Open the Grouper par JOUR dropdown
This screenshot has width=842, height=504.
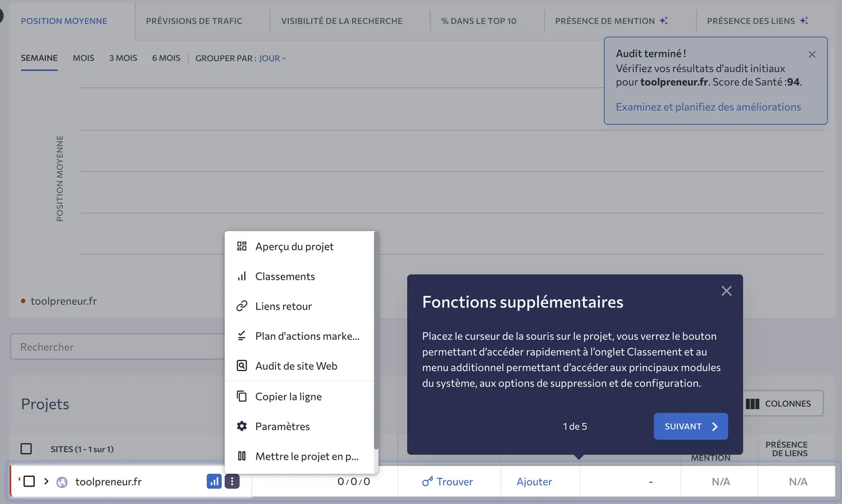click(x=273, y=58)
